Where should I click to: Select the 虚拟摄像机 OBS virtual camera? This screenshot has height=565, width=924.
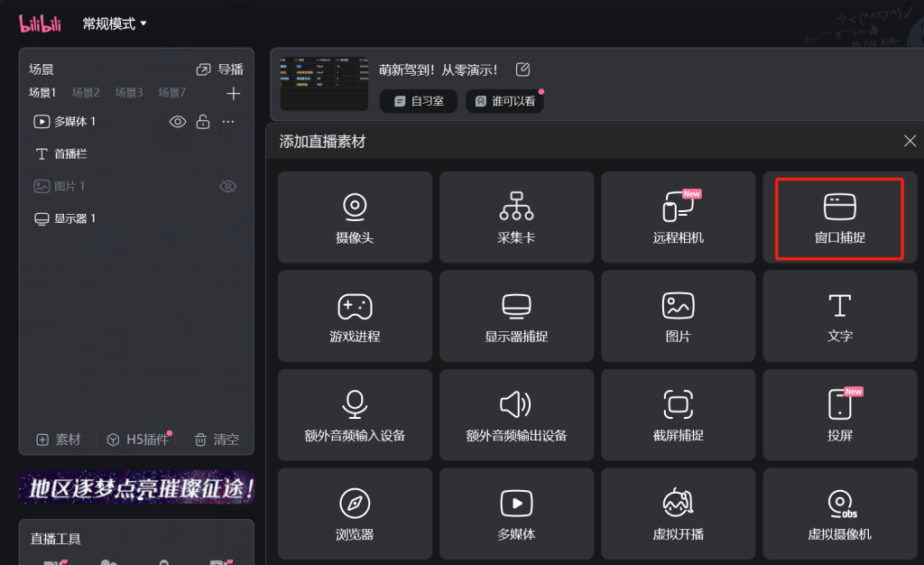coord(840,513)
